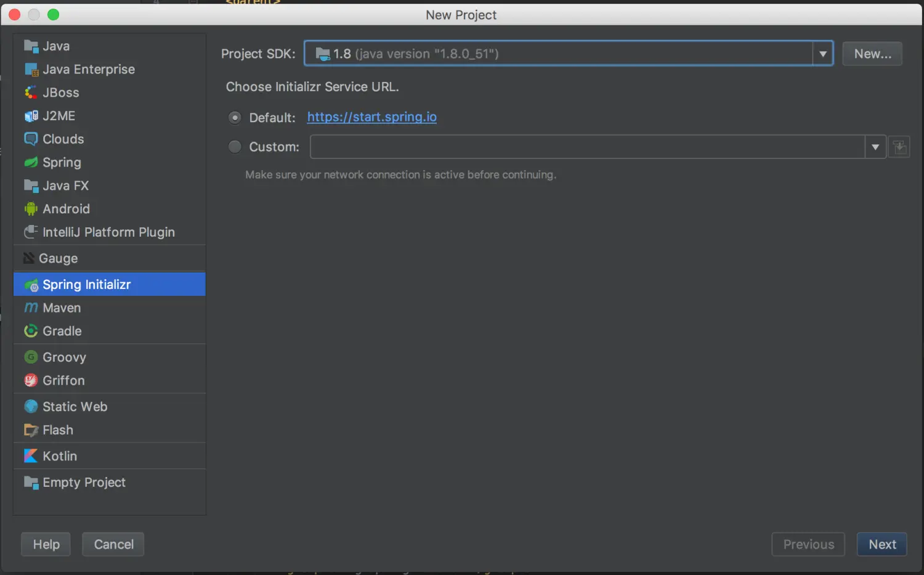Click the custom URL history icon button
The height and width of the screenshot is (575, 924).
[899, 147]
